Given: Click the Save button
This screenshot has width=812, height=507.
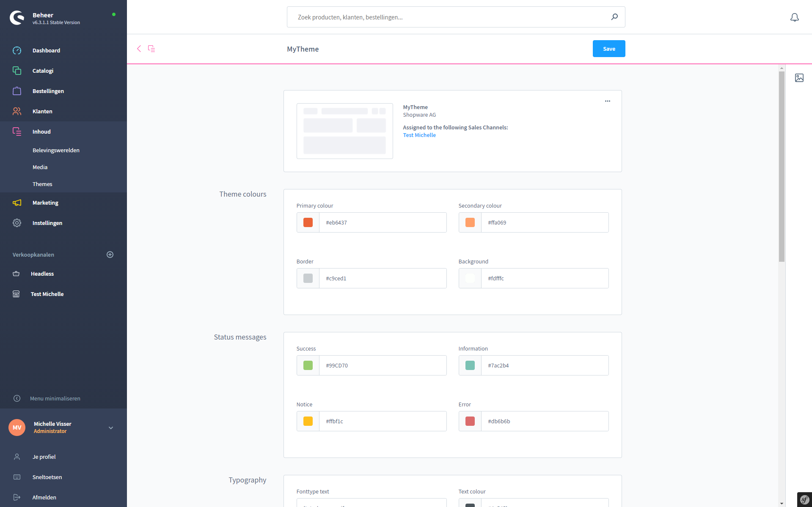Looking at the screenshot, I should (x=608, y=49).
